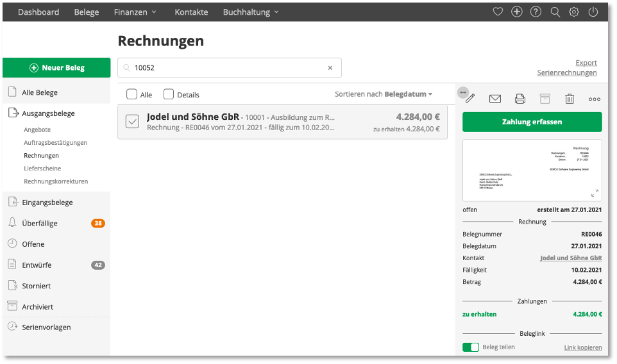Open the invoice preview thumbnail

(532, 170)
